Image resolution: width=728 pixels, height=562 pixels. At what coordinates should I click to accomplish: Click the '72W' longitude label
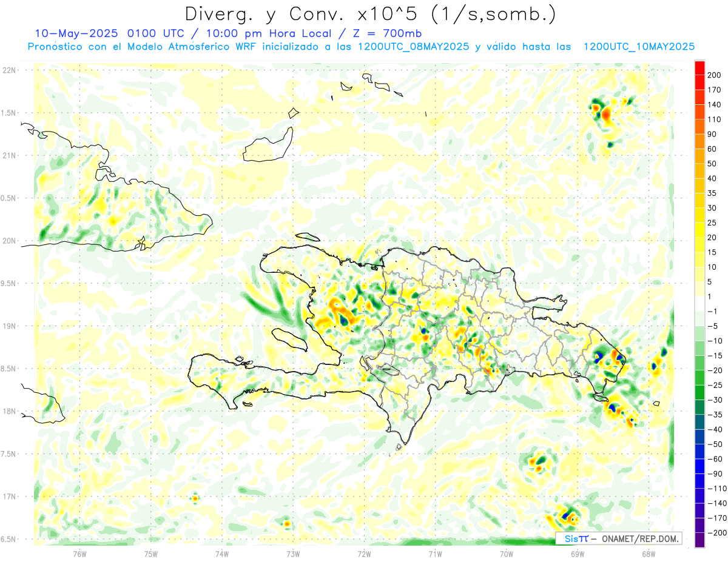pyautogui.click(x=364, y=554)
